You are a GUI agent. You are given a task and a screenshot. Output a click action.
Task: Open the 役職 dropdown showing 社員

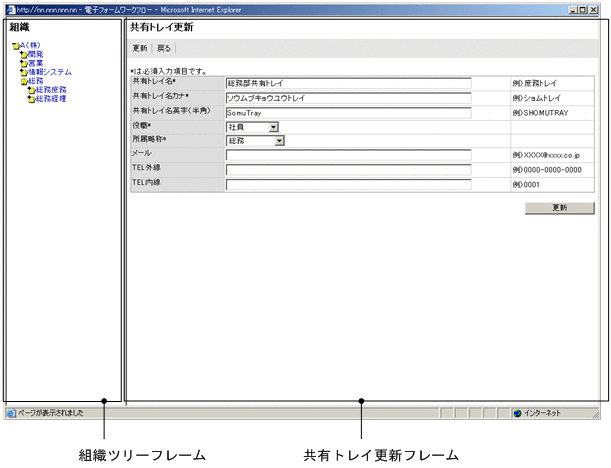pos(252,127)
